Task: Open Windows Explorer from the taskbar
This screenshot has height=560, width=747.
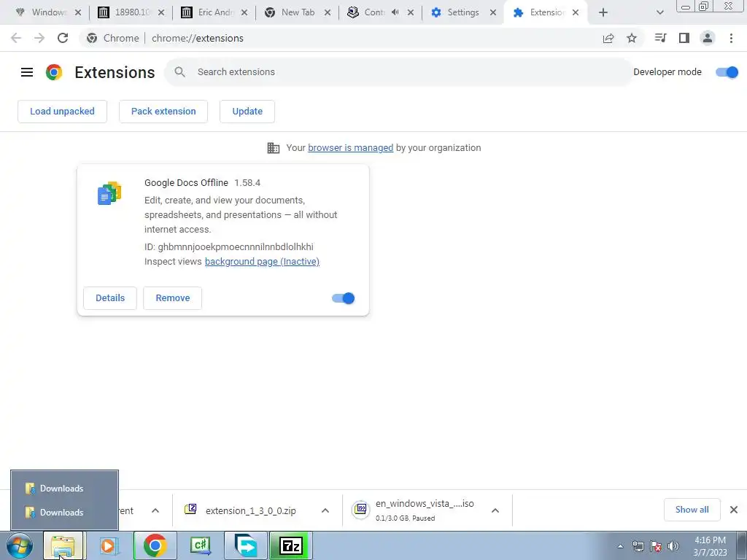Action: (x=63, y=545)
